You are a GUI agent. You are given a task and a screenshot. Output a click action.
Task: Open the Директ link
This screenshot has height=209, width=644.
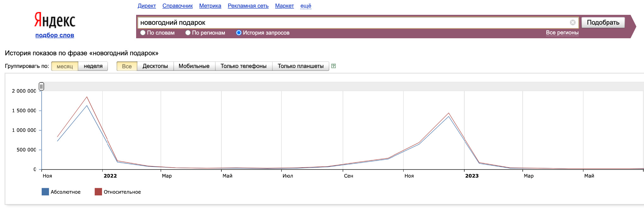point(147,6)
